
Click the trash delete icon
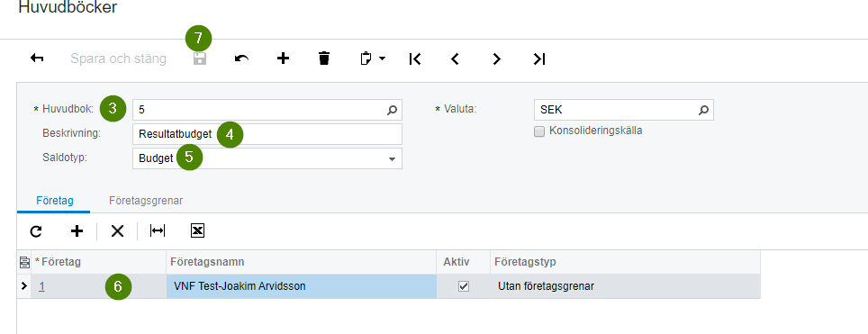[x=324, y=59]
